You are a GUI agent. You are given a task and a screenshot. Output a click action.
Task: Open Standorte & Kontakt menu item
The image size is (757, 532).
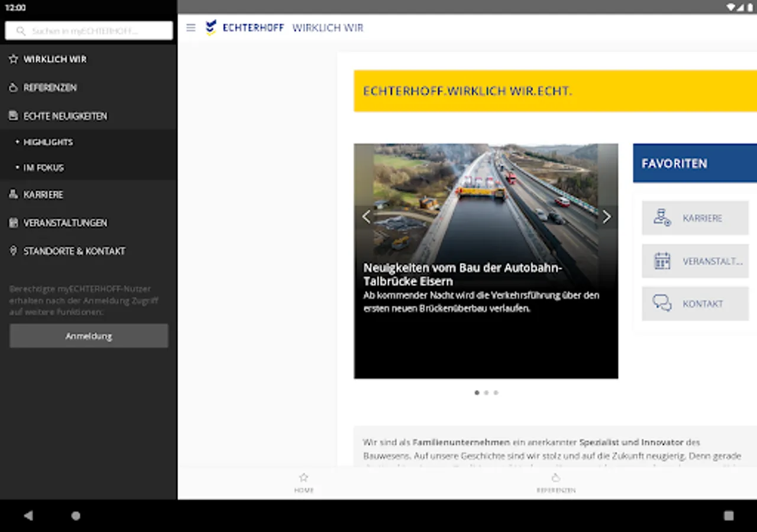pyautogui.click(x=89, y=251)
